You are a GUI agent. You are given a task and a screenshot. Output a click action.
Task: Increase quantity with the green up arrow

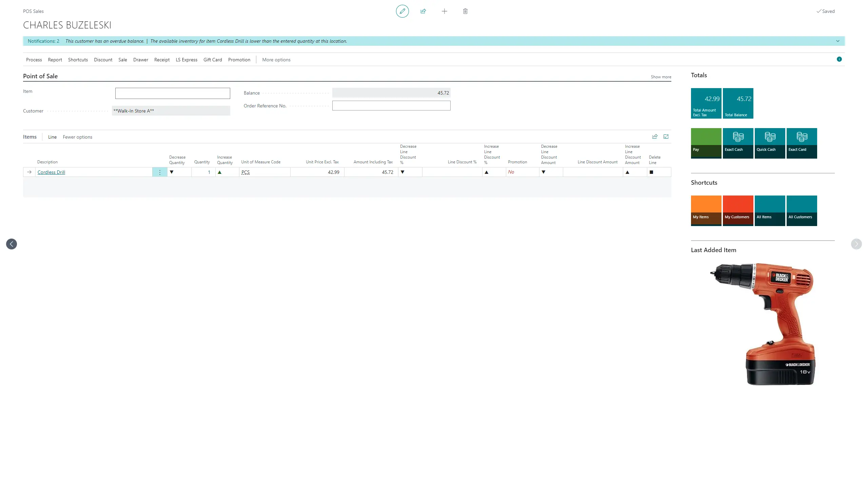click(220, 172)
